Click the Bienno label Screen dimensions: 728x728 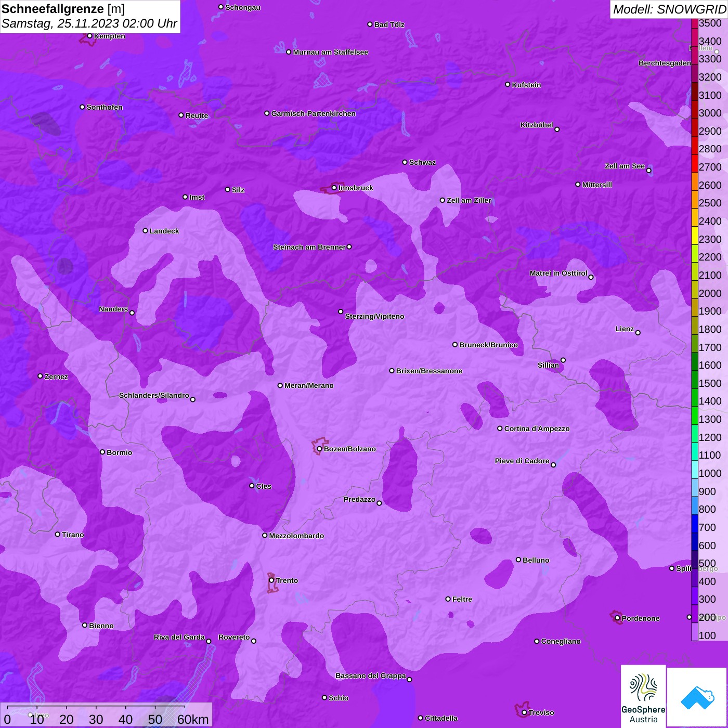(101, 626)
